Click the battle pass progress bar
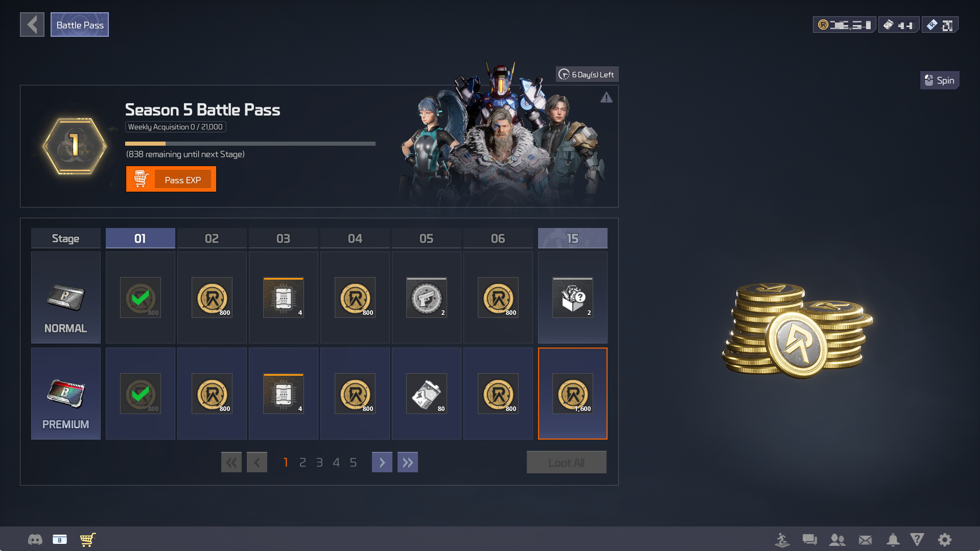 [x=250, y=144]
